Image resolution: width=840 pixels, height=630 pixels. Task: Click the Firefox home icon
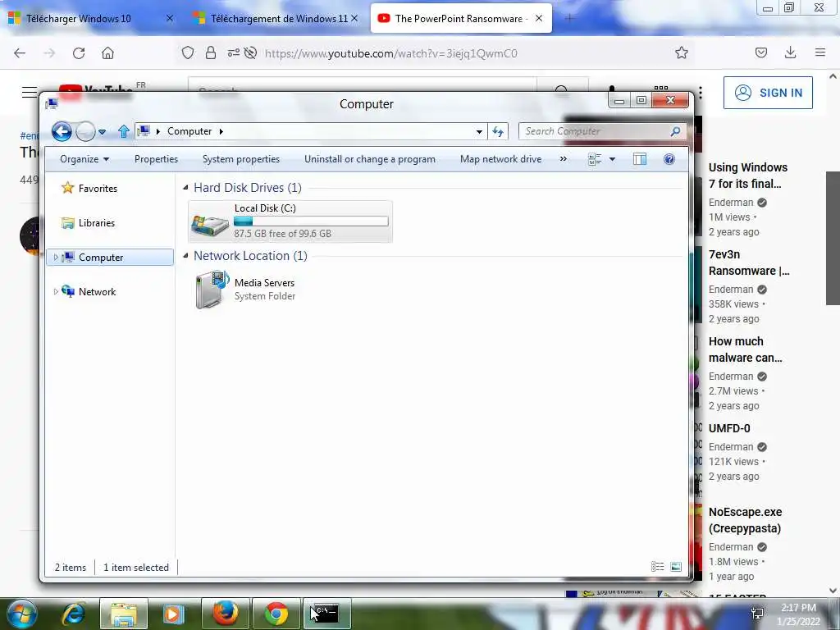pos(107,53)
